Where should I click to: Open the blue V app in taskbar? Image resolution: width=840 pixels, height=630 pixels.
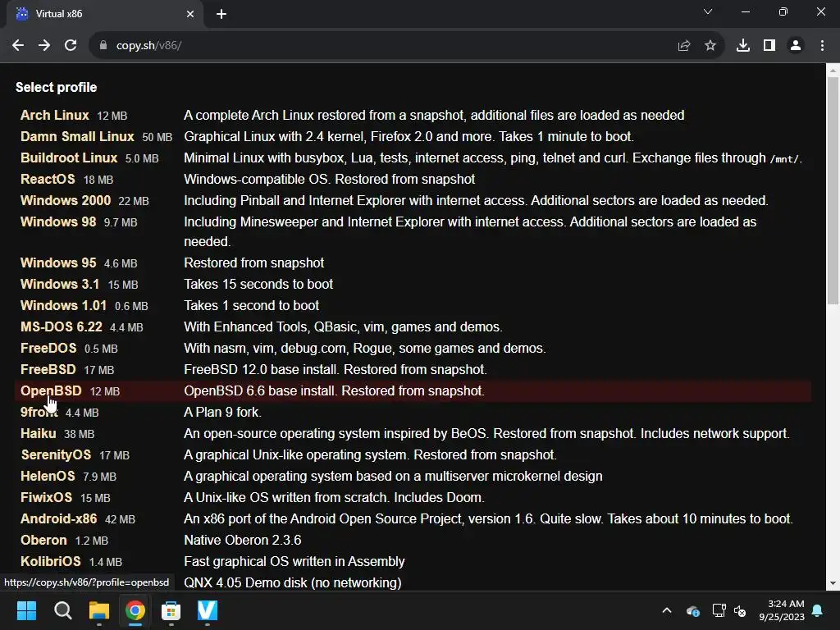(x=208, y=610)
